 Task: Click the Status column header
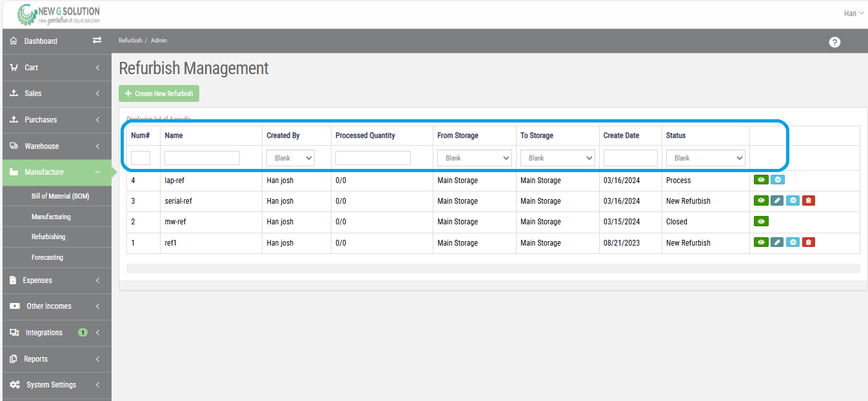point(676,135)
